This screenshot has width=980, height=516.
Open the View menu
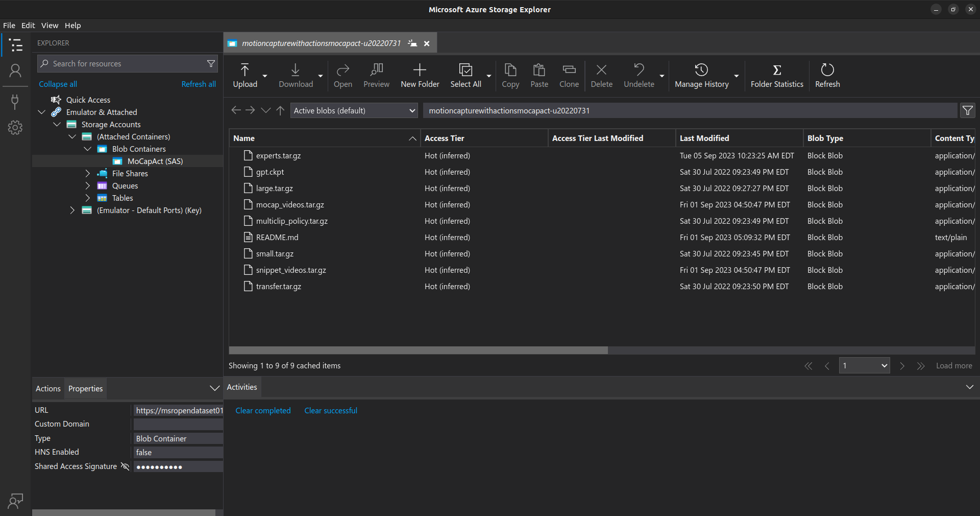50,26
